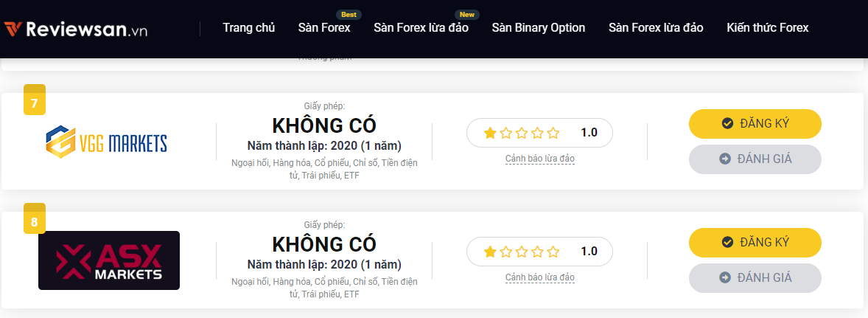This screenshot has height=318, width=868.
Task: Click the Reviewsan.vn logo
Action: coord(76,29)
